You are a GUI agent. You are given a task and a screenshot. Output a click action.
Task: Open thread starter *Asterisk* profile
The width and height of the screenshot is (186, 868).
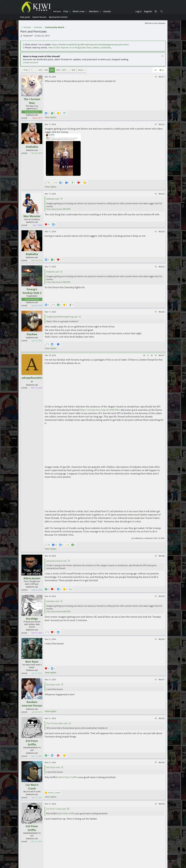point(28,36)
